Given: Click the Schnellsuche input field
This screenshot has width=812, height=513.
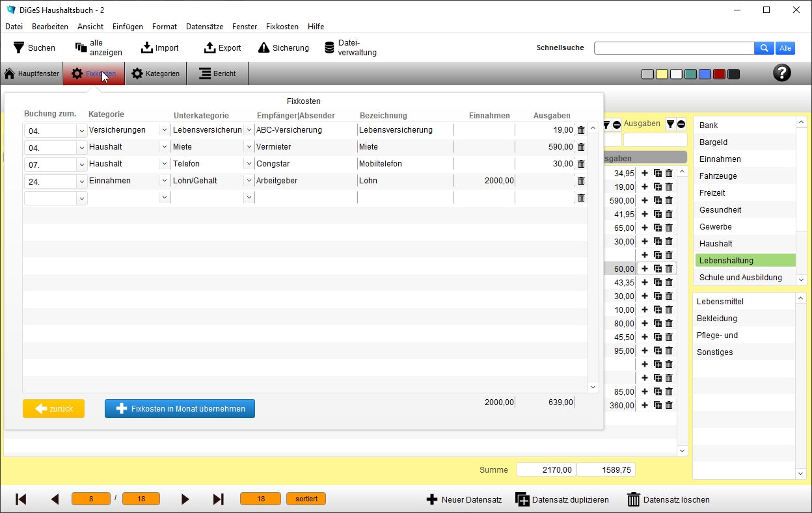Looking at the screenshot, I should coord(673,48).
